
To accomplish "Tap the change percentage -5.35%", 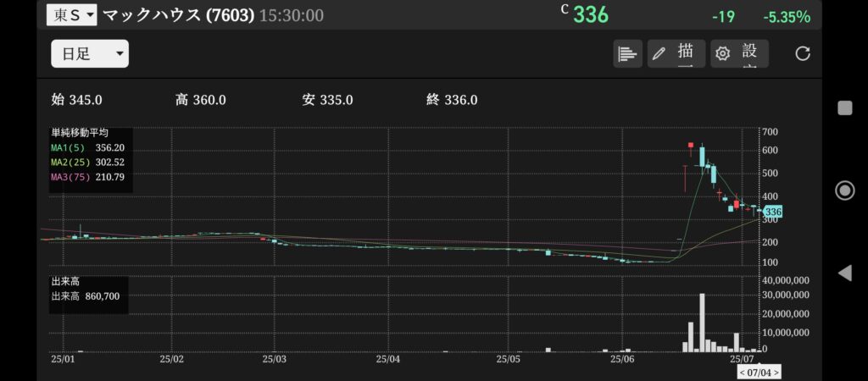I will coord(787,17).
